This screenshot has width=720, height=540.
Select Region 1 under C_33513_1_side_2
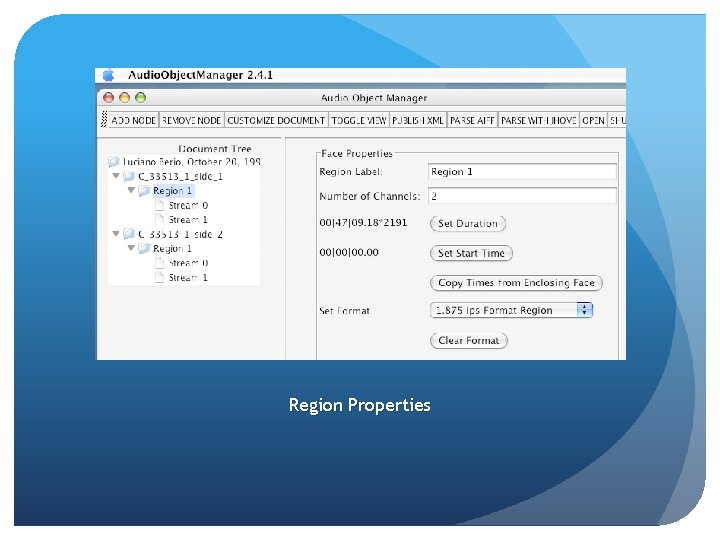click(x=173, y=248)
